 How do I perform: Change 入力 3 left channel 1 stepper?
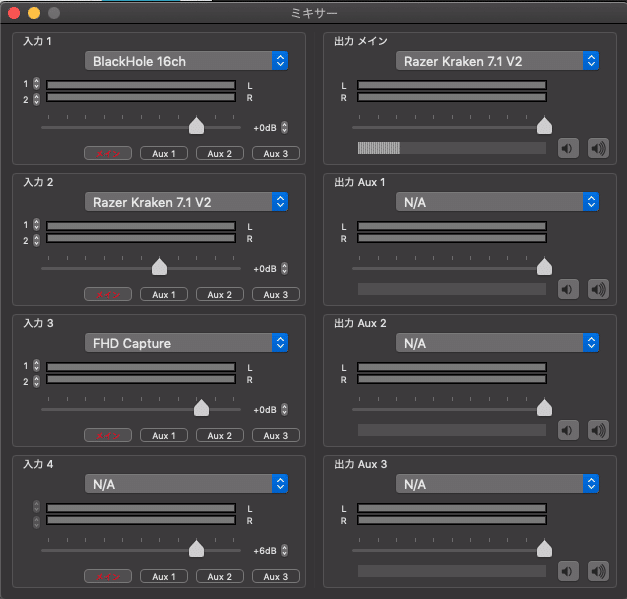(x=36, y=365)
